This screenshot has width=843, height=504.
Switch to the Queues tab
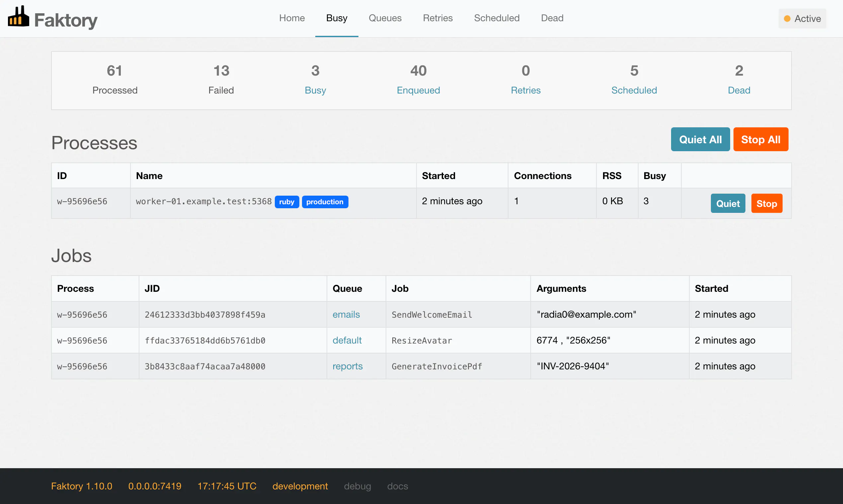[x=385, y=18]
